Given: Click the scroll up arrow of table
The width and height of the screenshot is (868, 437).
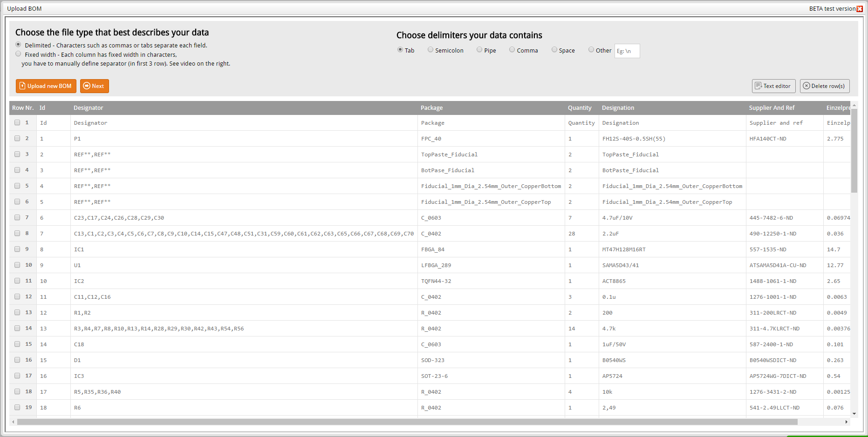Looking at the screenshot, I should (854, 105).
